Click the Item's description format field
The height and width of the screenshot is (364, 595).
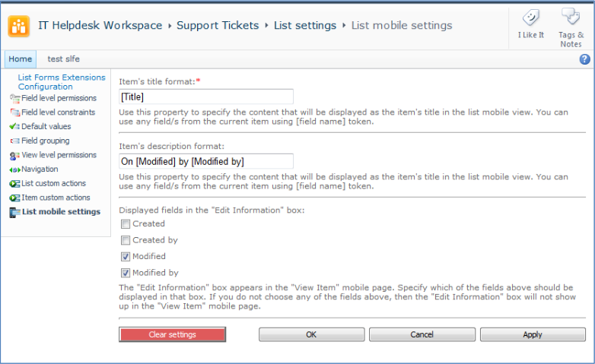pyautogui.click(x=206, y=161)
